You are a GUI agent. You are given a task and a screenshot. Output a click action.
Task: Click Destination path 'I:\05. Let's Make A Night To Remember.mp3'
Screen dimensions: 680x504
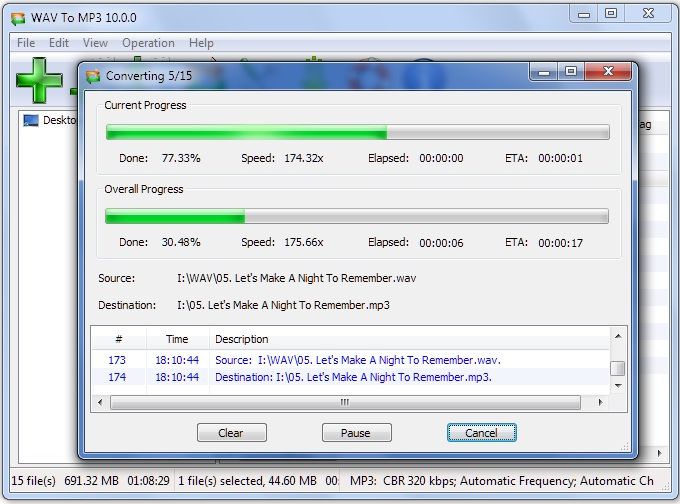pos(283,305)
